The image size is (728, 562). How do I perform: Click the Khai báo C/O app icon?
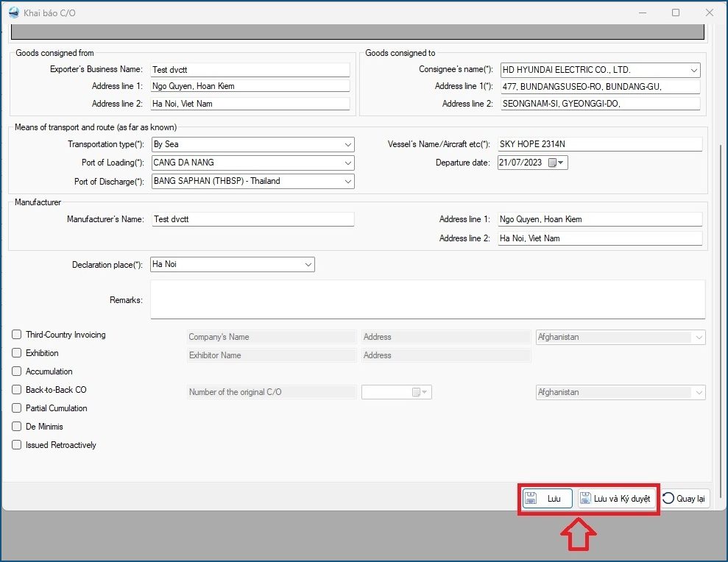pos(14,13)
